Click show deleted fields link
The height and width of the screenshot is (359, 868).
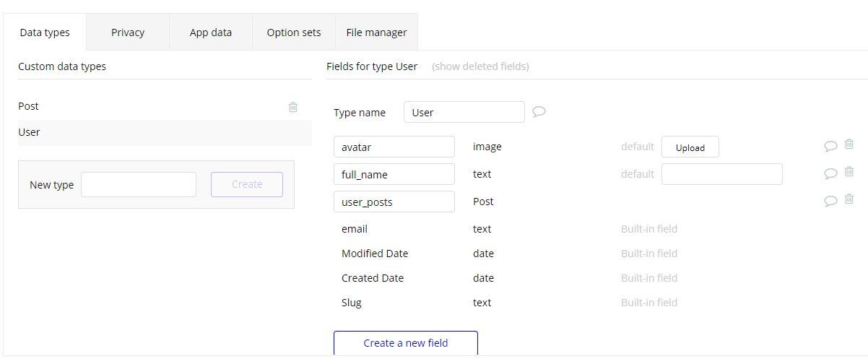point(480,66)
